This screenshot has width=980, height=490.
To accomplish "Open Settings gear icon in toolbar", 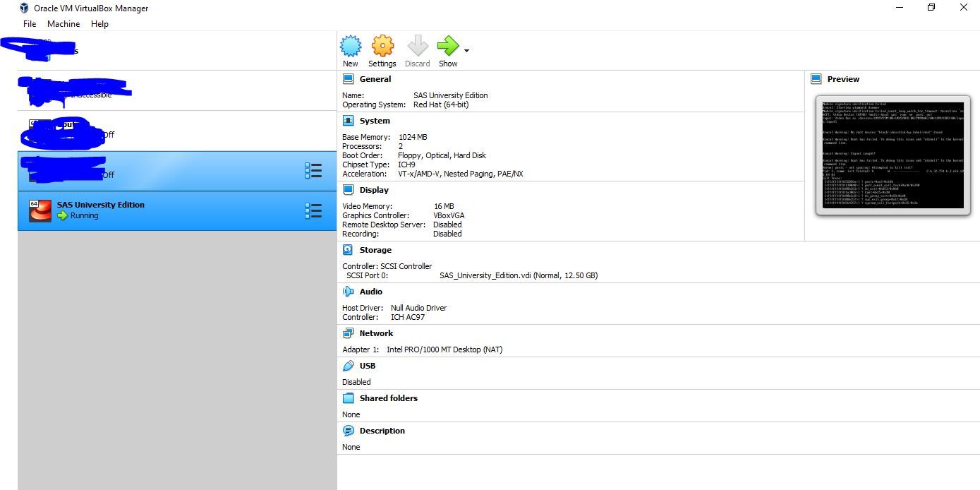I will [x=382, y=47].
